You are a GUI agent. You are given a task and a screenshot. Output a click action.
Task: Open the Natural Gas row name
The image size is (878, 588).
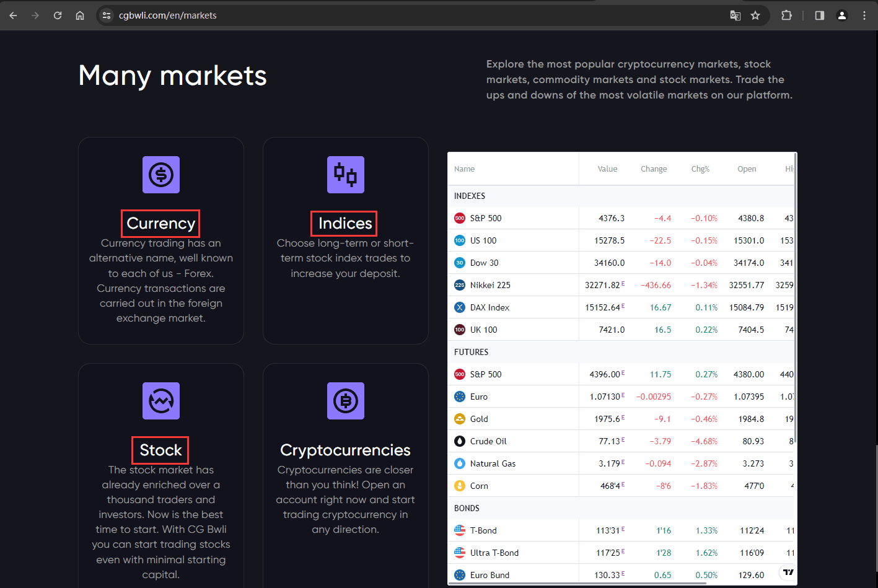[493, 463]
